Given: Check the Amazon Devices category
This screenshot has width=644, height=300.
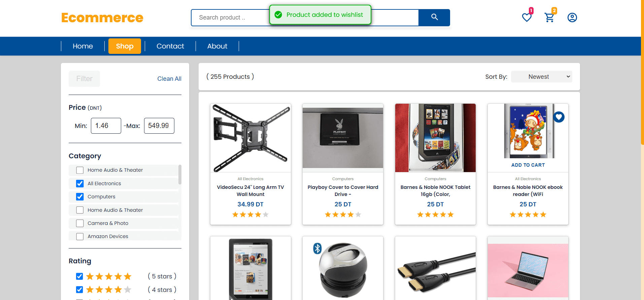Looking at the screenshot, I should pyautogui.click(x=80, y=236).
